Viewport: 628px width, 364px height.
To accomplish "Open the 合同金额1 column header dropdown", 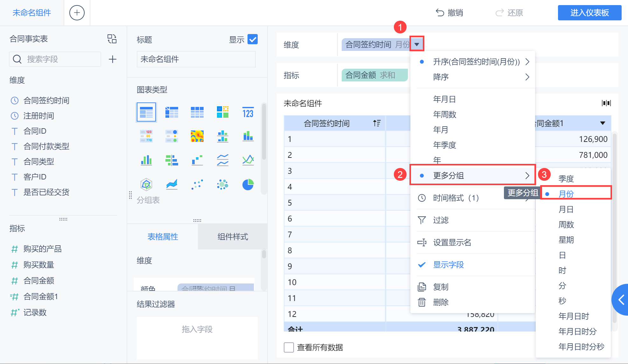I will [602, 123].
